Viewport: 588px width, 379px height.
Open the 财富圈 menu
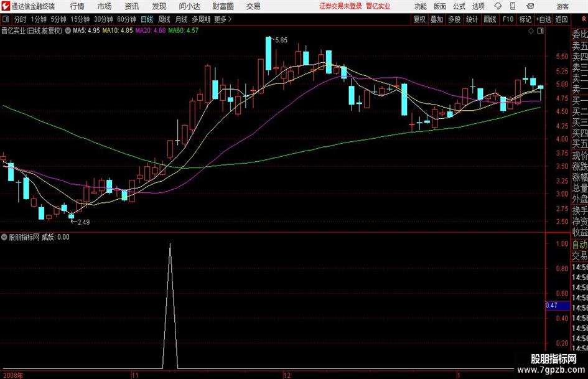[x=223, y=6]
